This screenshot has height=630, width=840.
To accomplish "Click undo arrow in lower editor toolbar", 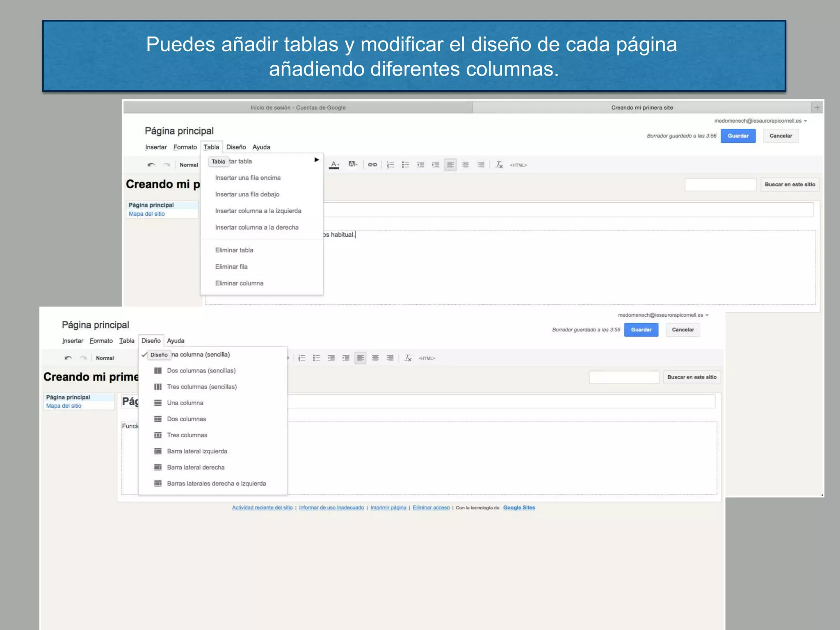I will (x=68, y=358).
